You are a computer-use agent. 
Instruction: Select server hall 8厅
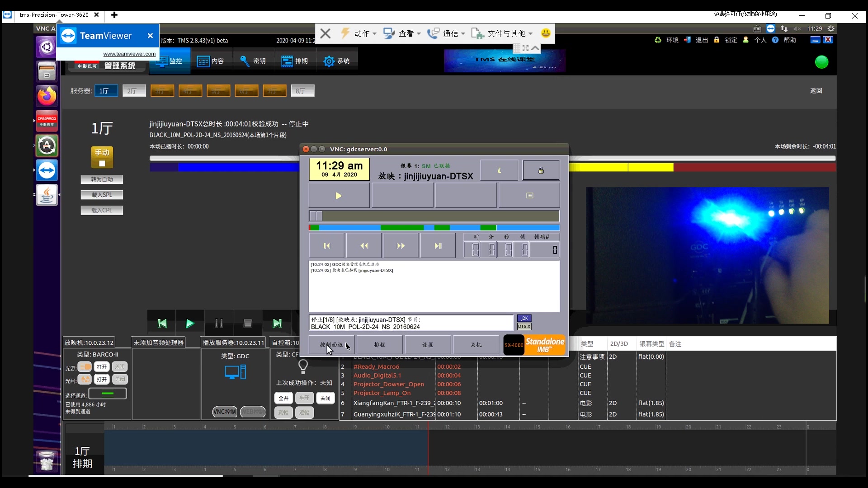(302, 91)
